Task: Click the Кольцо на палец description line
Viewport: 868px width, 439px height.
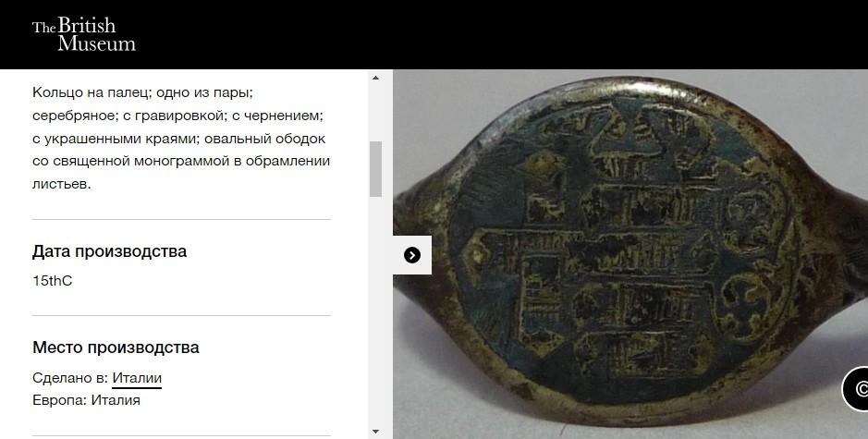Action: coord(142,93)
